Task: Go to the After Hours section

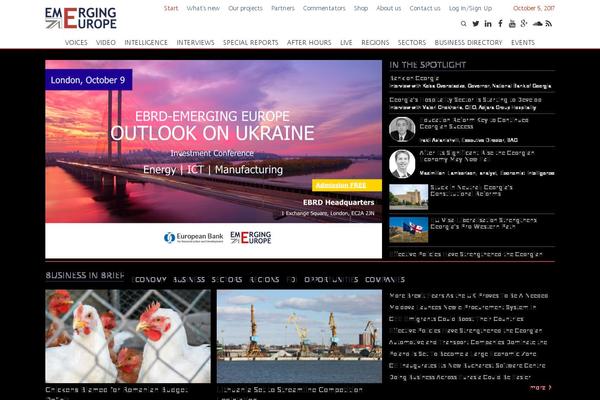Action: (309, 42)
